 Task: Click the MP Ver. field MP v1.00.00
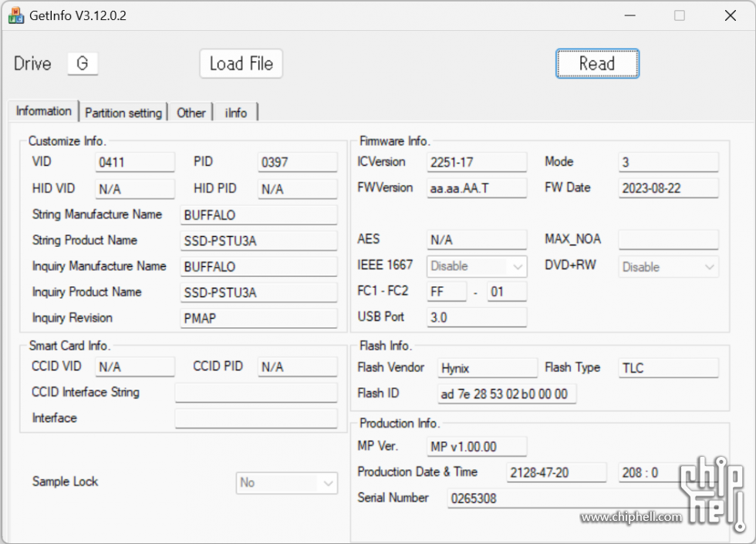[477, 447]
